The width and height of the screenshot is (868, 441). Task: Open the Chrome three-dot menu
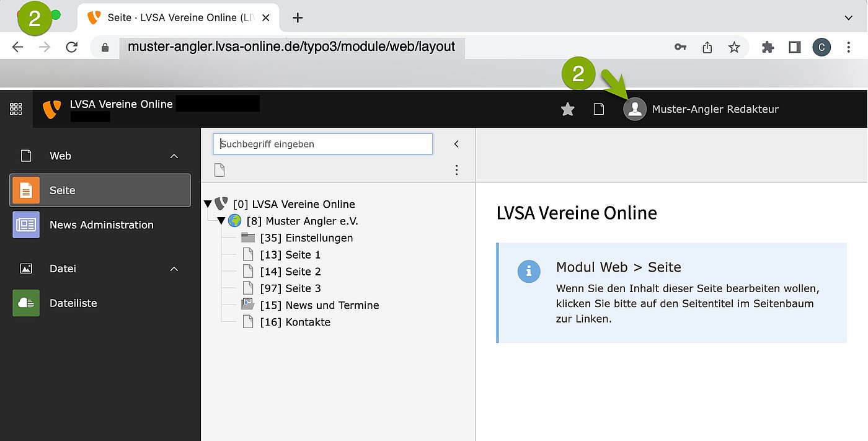[x=849, y=47]
